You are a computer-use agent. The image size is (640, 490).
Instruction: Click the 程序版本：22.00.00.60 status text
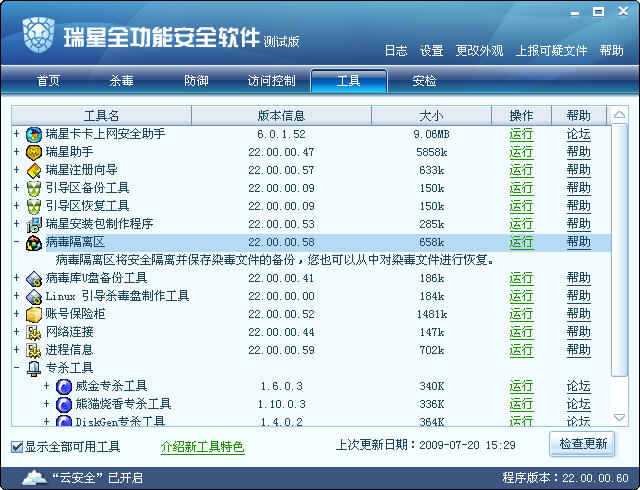pyautogui.click(x=565, y=478)
